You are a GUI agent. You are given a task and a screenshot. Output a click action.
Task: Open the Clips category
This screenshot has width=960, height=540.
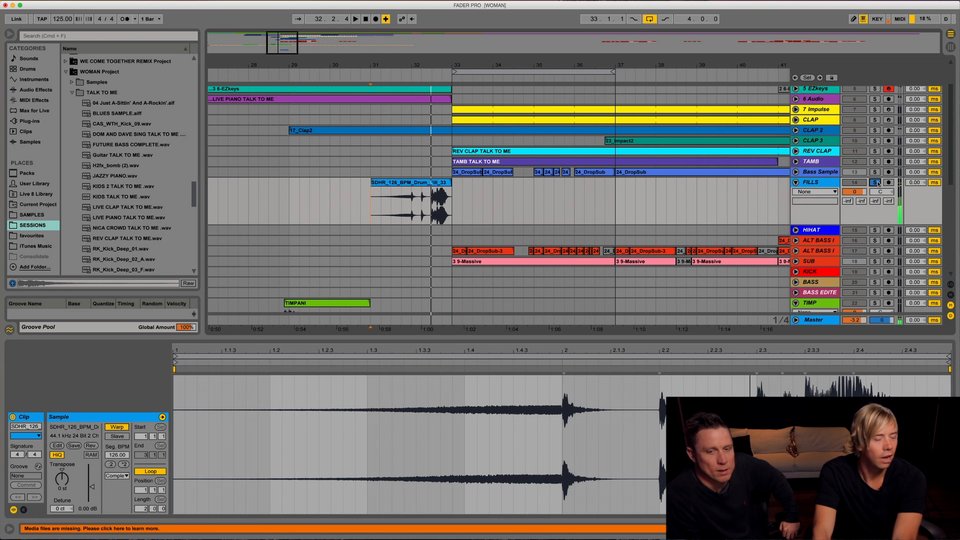click(25, 131)
